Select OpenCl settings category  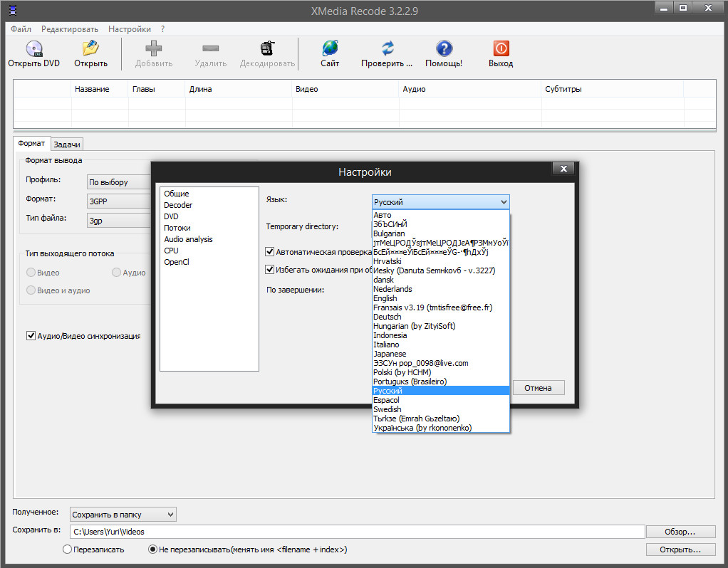tap(177, 262)
